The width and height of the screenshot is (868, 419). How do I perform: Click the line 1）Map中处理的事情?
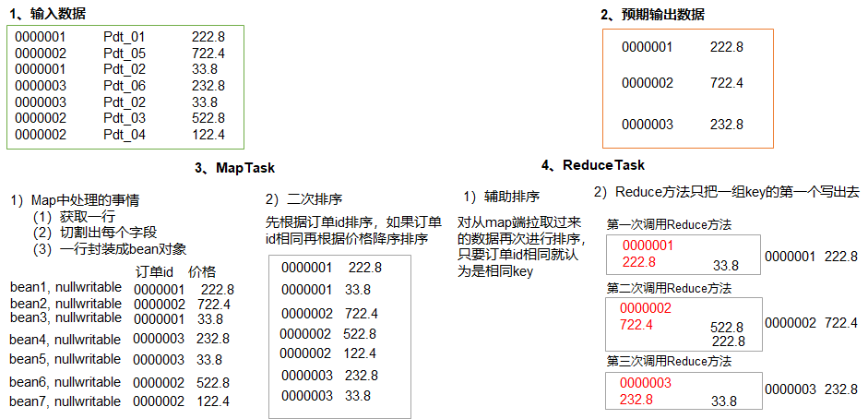pyautogui.click(x=77, y=200)
